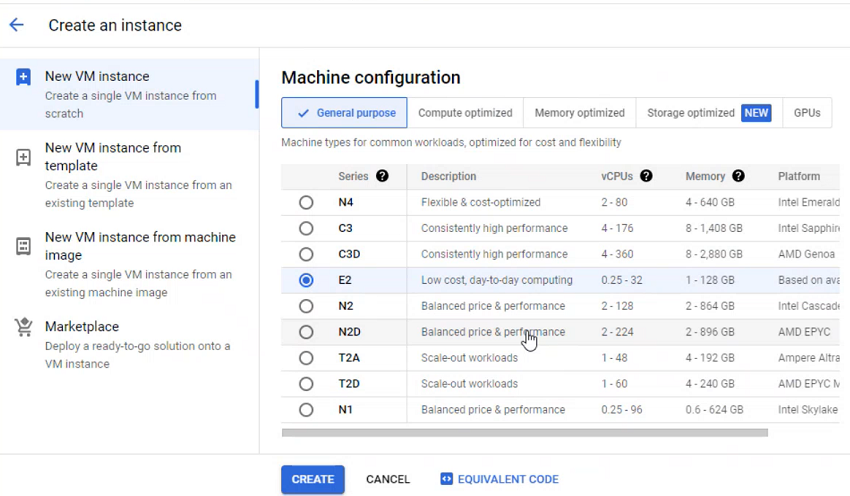Click the back arrow icon
The width and height of the screenshot is (850, 496).
tap(17, 25)
